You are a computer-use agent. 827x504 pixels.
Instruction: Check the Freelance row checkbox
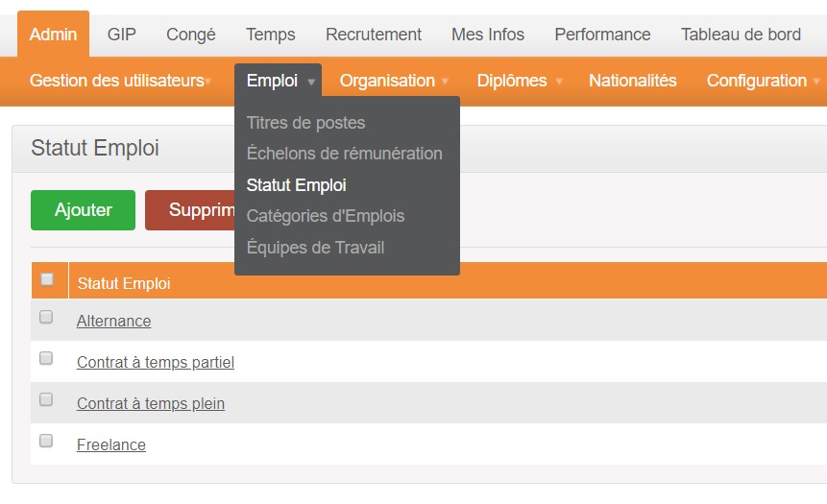(x=46, y=441)
